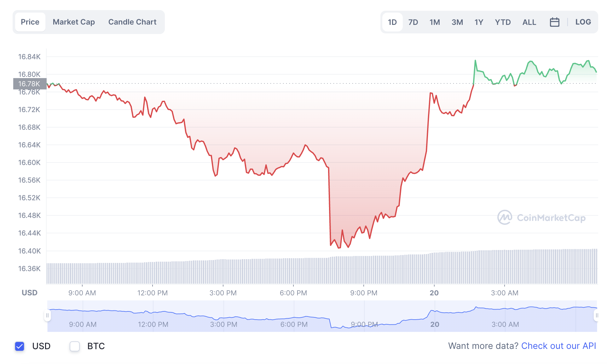Open the Check out our API link
The width and height of the screenshot is (607, 364).
pos(558,346)
